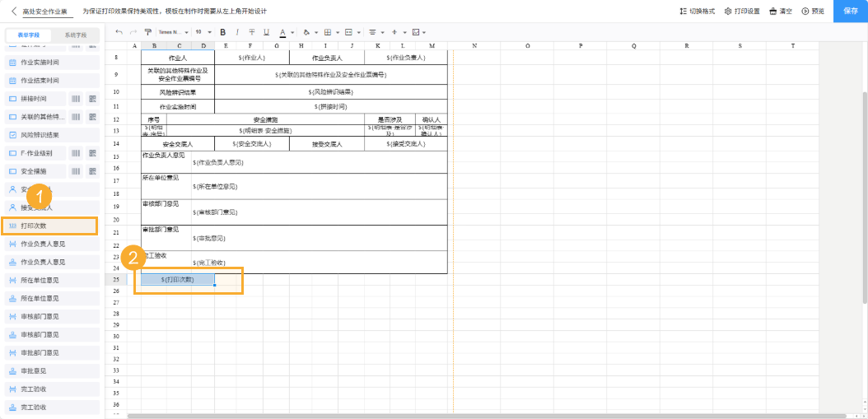Select the 风险辨识结果 field in sidebar
The height and width of the screenshot is (419, 868).
click(x=52, y=135)
